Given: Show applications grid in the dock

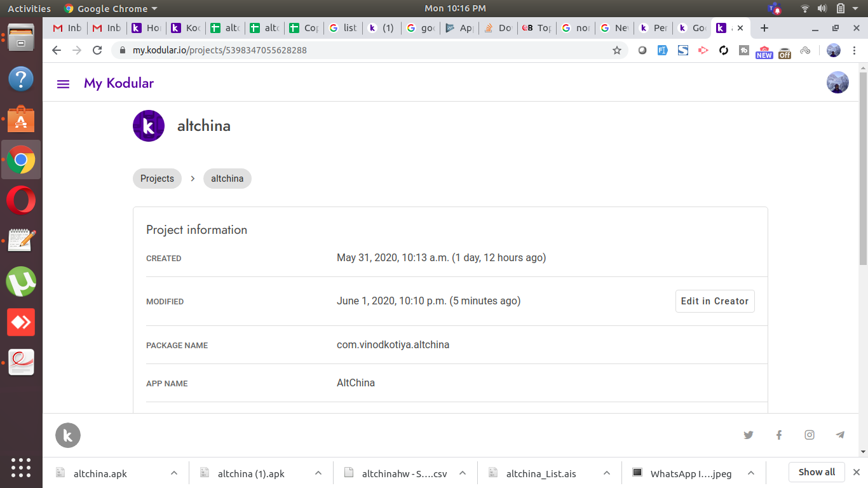Looking at the screenshot, I should pyautogui.click(x=21, y=467).
